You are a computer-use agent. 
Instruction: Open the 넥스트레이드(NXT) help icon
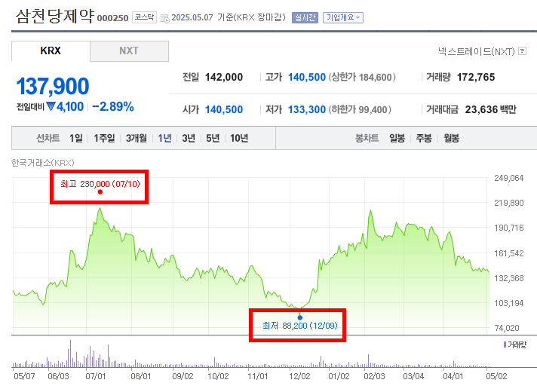(x=522, y=51)
